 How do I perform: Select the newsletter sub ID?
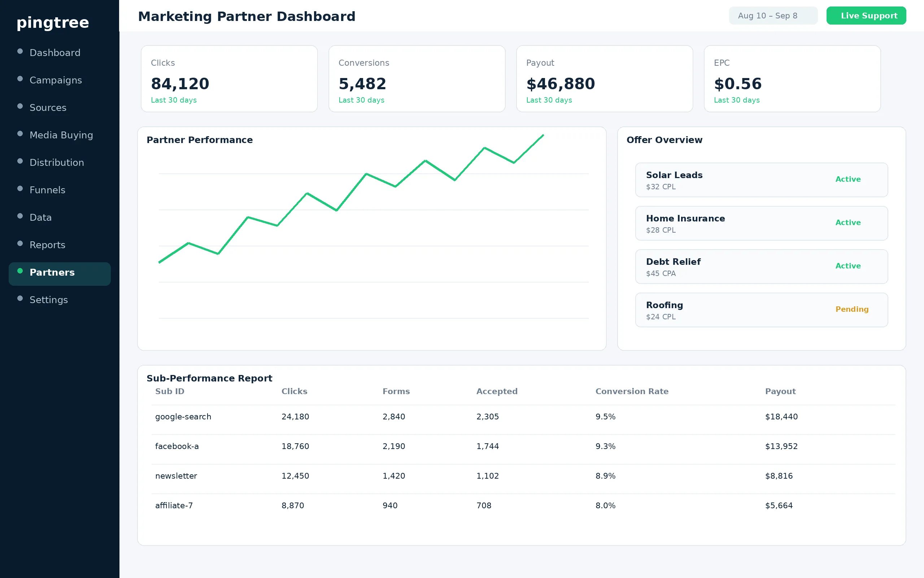point(176,476)
